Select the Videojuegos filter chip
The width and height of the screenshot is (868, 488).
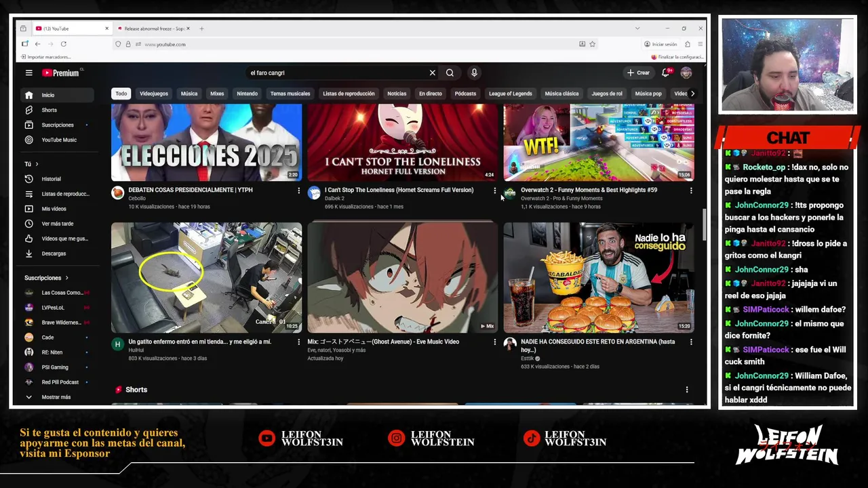[x=153, y=94]
